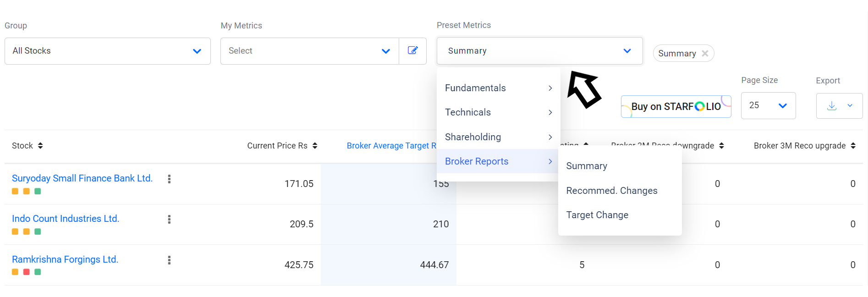
Task: Expand the Fundamentals submenu
Action: pos(498,88)
